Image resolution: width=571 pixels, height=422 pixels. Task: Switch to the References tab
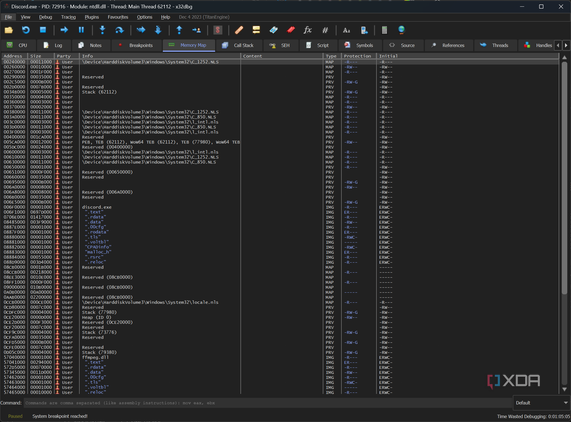tap(449, 45)
